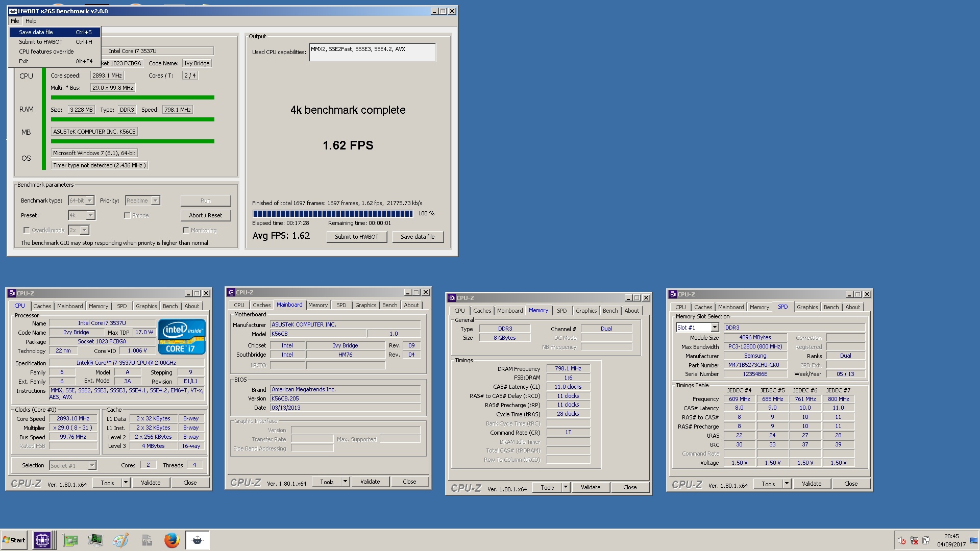Image resolution: width=980 pixels, height=551 pixels.
Task: Open the graphics card utility in the taskbar
Action: tap(70, 540)
